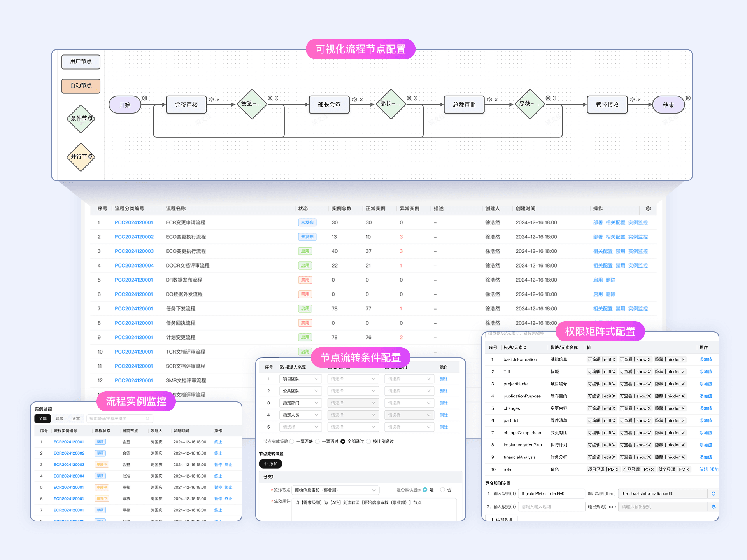
Task: Open the 指定人员 dropdown in row 4
Action: 300,415
